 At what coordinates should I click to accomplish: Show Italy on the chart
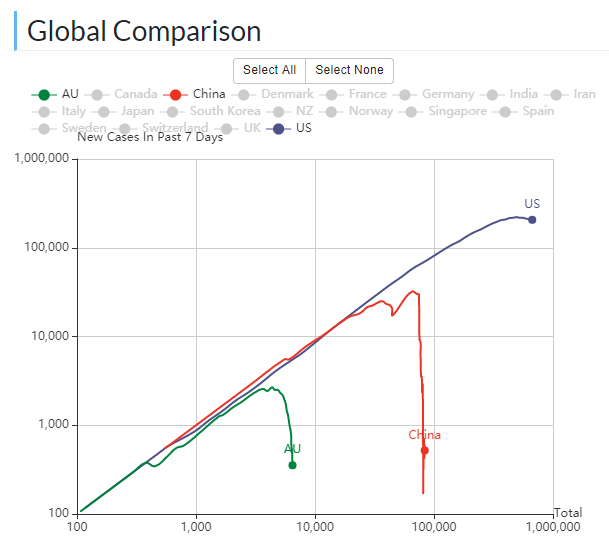[x=62, y=111]
